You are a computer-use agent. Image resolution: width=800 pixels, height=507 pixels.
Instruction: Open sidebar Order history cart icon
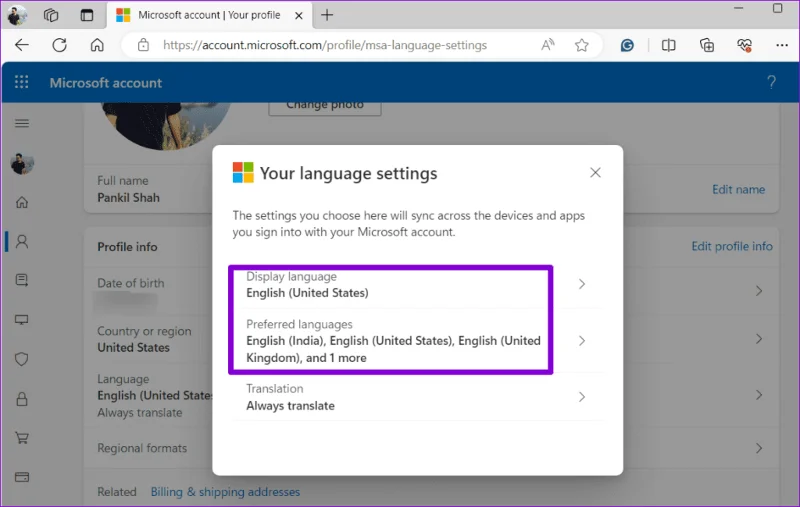22,438
